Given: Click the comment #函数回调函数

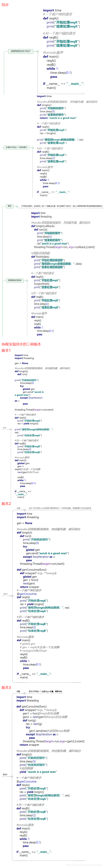Looking at the screenshot, I should click(x=40, y=253).
